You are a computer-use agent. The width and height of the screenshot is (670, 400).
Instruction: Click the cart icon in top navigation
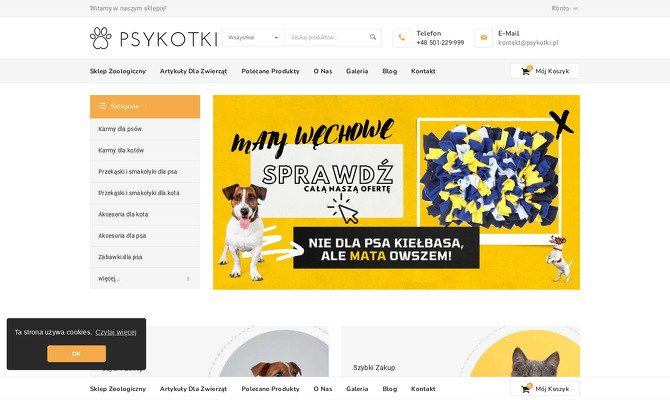(525, 71)
